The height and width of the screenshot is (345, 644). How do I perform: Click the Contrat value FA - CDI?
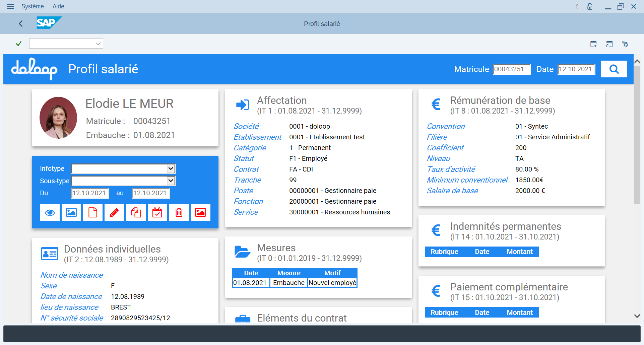(301, 169)
